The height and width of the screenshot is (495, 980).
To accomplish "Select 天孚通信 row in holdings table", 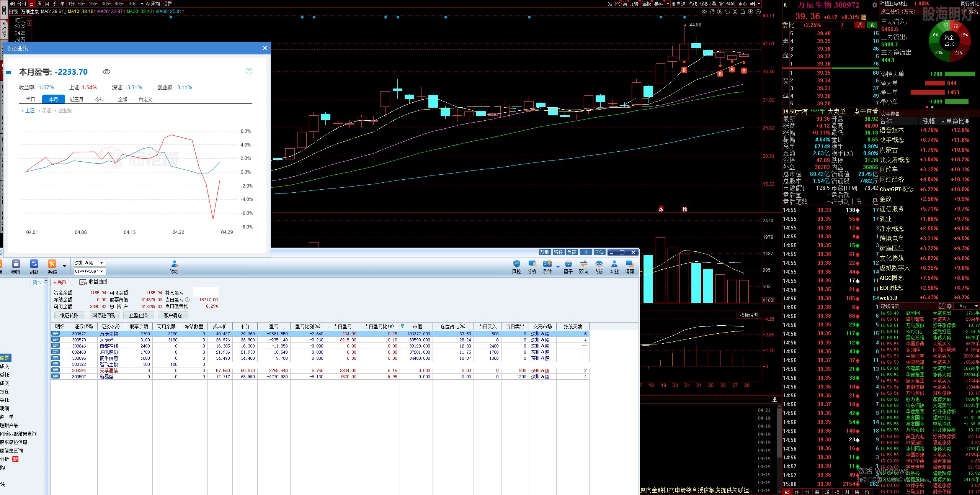I will (320, 370).
